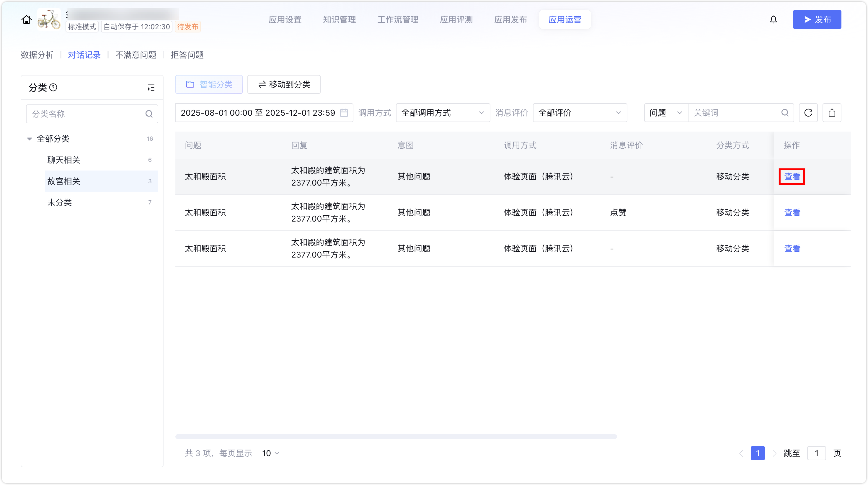
Task: Switch to the 不满意问题 tab
Action: (x=136, y=55)
